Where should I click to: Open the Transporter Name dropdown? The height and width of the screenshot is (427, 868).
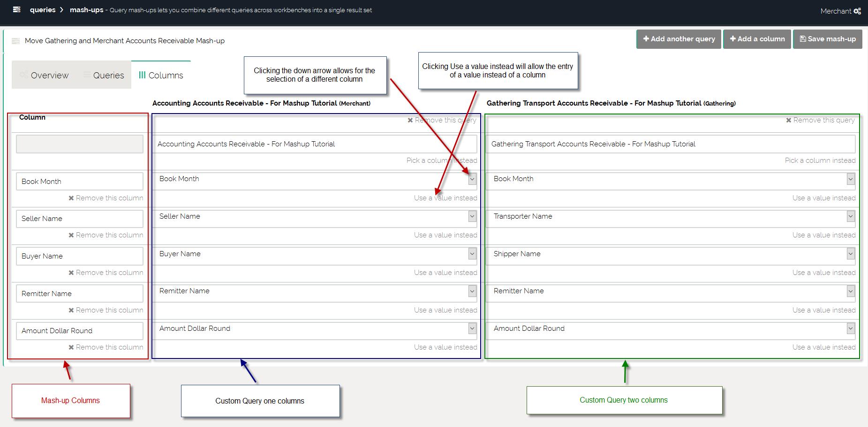click(x=851, y=216)
